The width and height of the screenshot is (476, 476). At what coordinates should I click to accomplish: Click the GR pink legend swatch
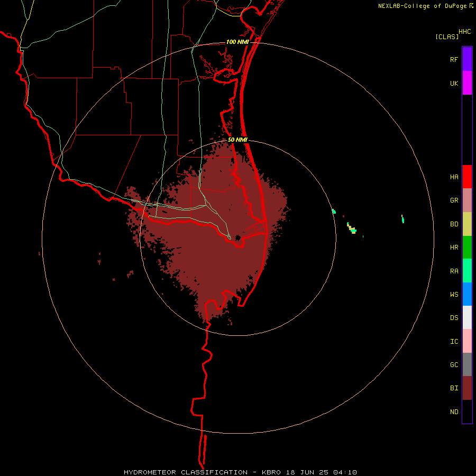[467, 200]
